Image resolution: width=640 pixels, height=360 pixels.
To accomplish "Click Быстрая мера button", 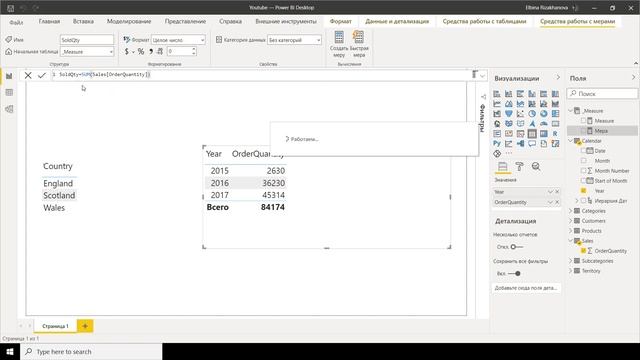I will click(359, 44).
